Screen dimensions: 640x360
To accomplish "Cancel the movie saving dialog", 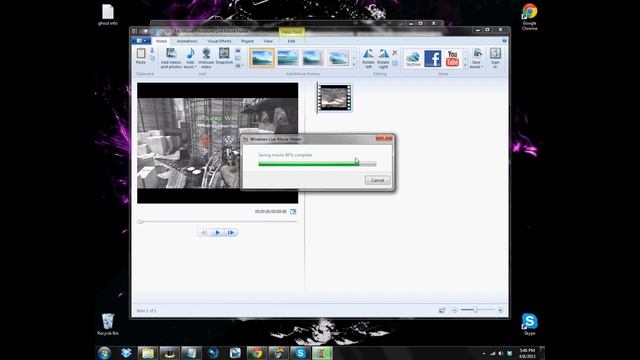I will (x=377, y=180).
